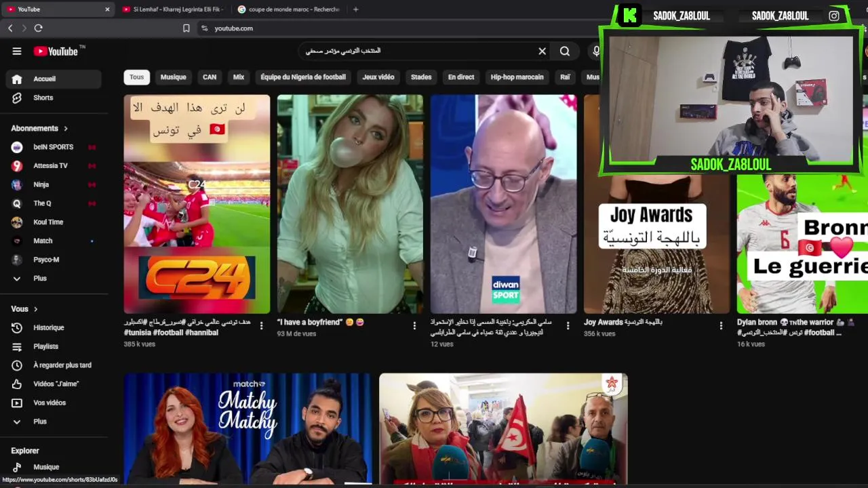
Task: Open Vos vidéos page
Action: point(54,403)
